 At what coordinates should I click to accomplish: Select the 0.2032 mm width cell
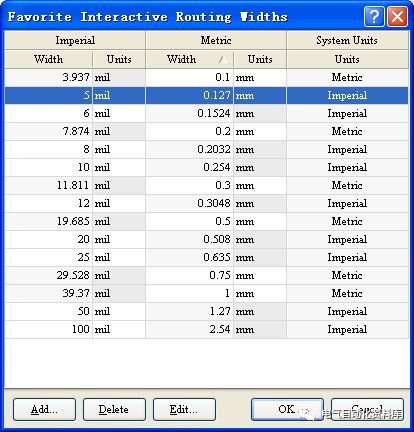[189, 149]
